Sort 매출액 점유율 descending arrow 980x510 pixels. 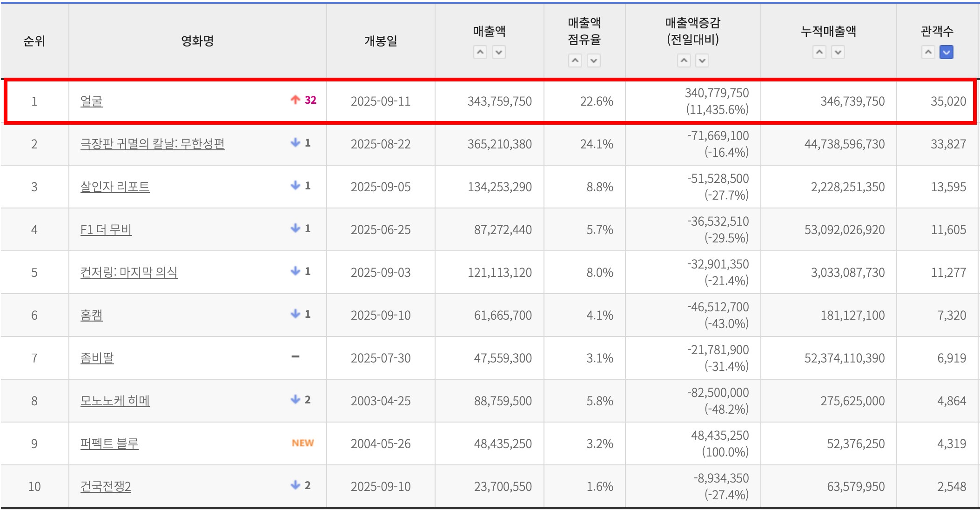594,60
